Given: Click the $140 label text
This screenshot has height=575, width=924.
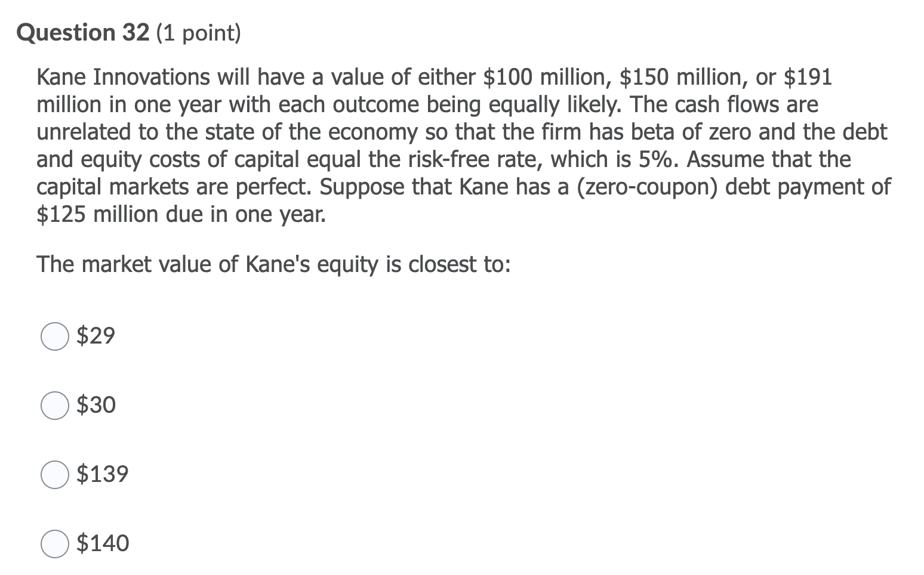Looking at the screenshot, I should pyautogui.click(x=103, y=543).
